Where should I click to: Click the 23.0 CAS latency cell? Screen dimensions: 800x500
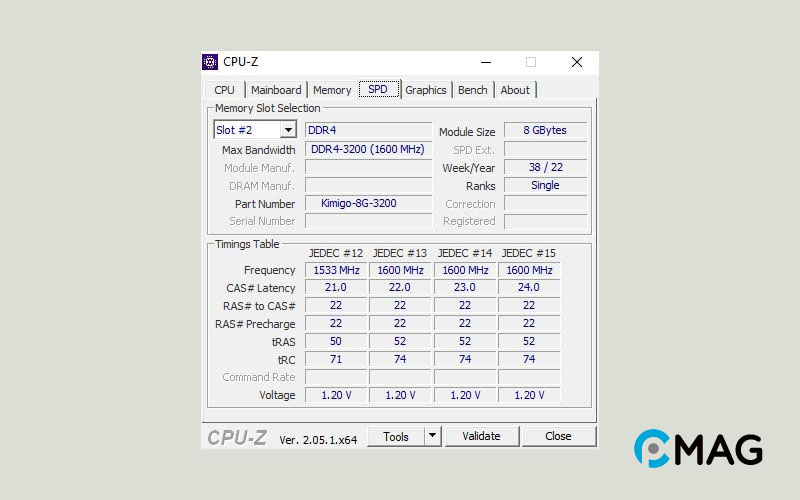[465, 287]
